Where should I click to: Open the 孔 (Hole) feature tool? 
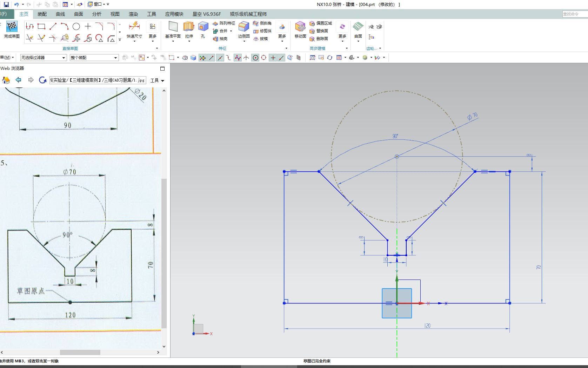pyautogui.click(x=203, y=28)
